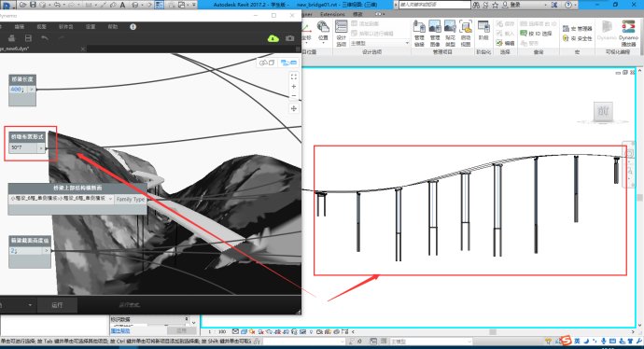Screen dimensions: 644x349
Task: Open the run mode dropdown beside Run button
Action: (x=30, y=305)
